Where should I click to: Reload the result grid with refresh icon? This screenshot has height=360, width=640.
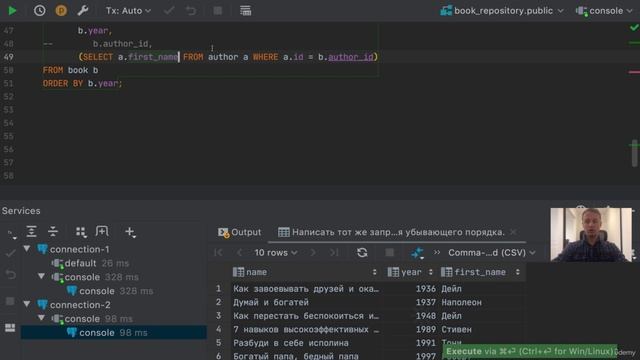(362, 253)
